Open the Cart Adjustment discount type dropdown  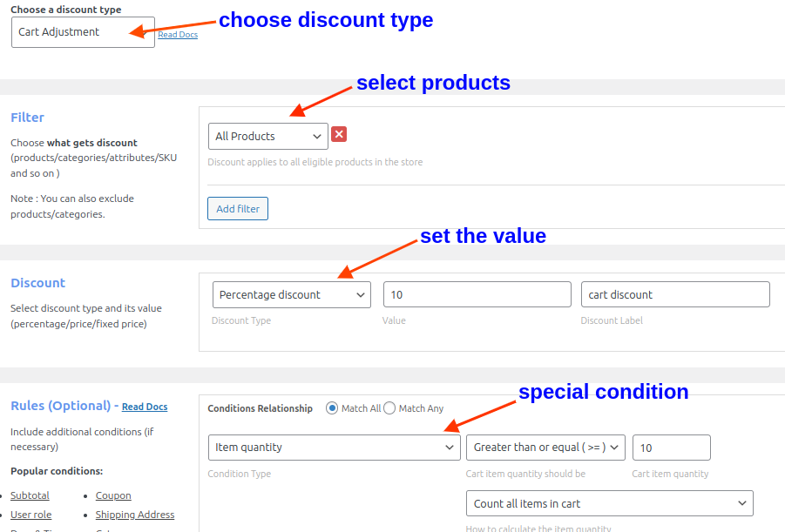[x=83, y=31]
